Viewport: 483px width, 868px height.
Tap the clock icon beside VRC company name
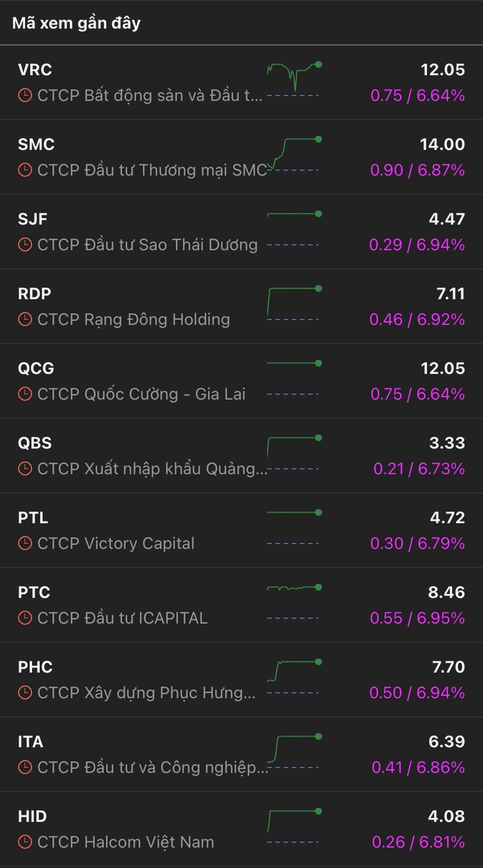pyautogui.click(x=25, y=95)
